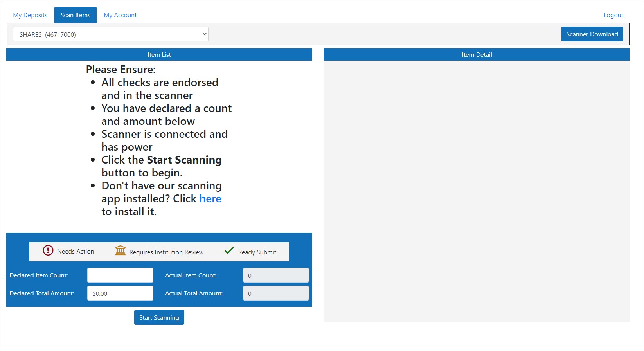Click the Actual Total Amount field
The image size is (644, 351).
click(x=276, y=293)
